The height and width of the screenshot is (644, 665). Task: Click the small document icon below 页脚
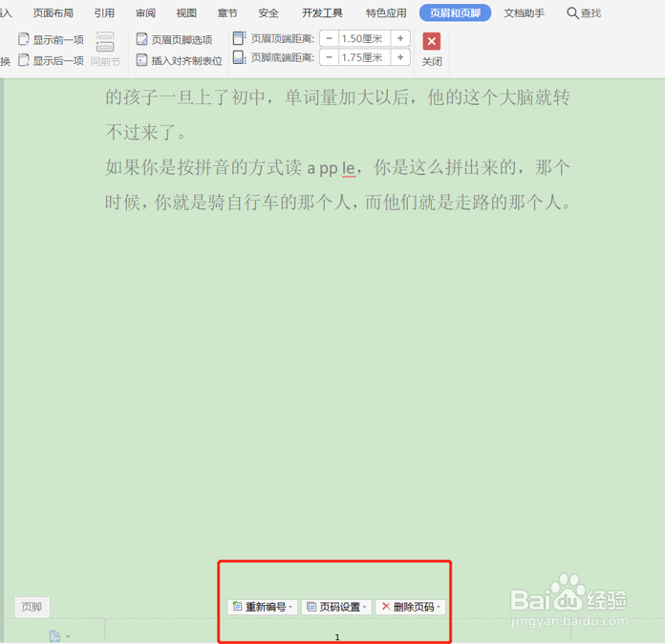click(54, 636)
